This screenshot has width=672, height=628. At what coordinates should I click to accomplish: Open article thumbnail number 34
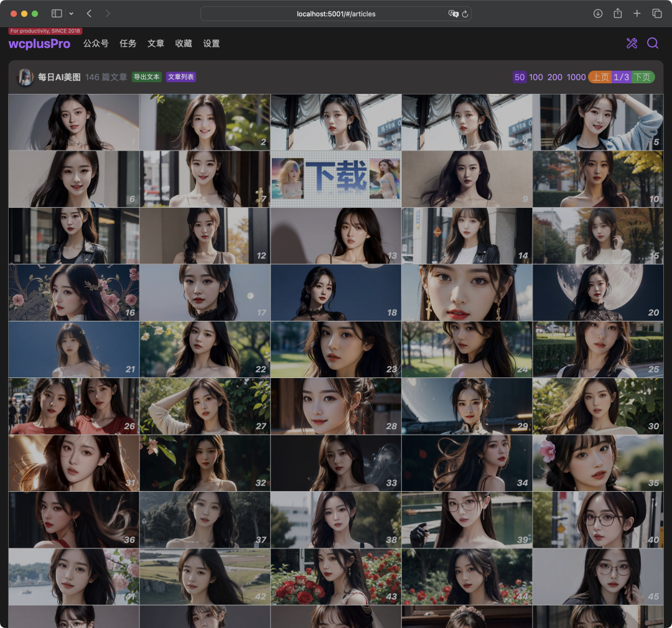click(x=467, y=463)
